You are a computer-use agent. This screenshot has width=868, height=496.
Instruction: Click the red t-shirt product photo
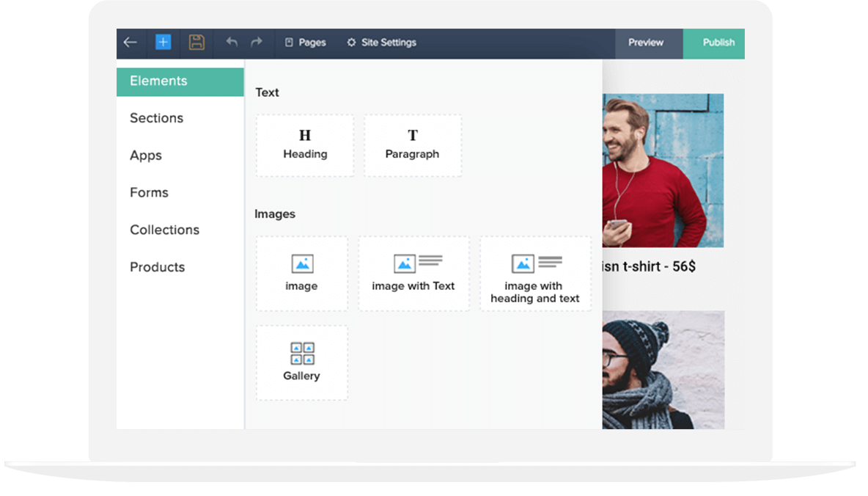coord(662,170)
